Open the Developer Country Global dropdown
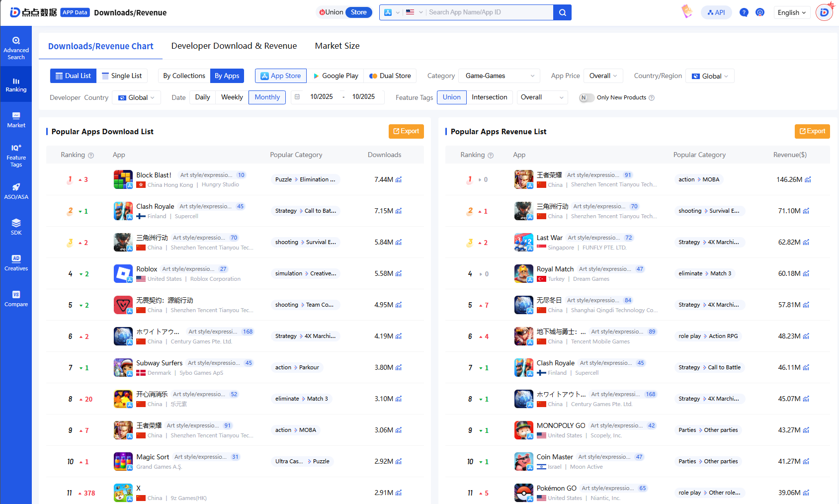Image resolution: width=839 pixels, height=504 pixels. tap(136, 97)
